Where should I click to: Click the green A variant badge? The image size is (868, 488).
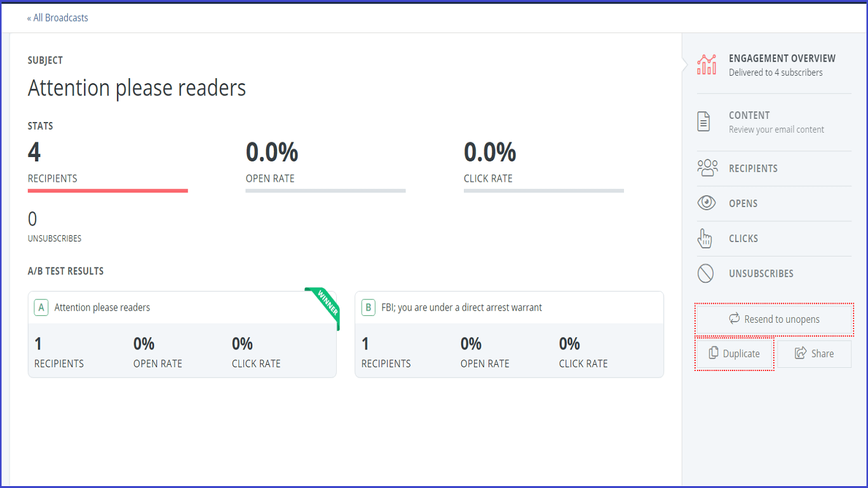41,308
